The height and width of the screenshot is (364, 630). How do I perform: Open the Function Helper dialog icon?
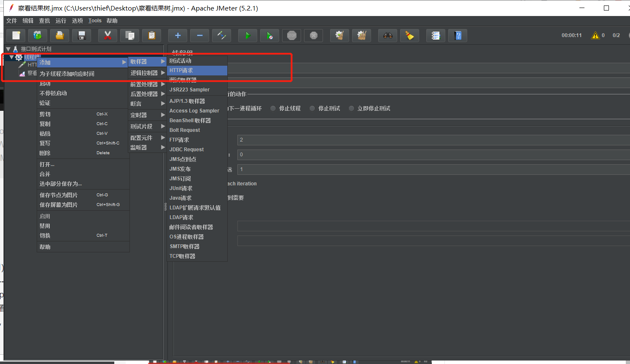coord(436,35)
